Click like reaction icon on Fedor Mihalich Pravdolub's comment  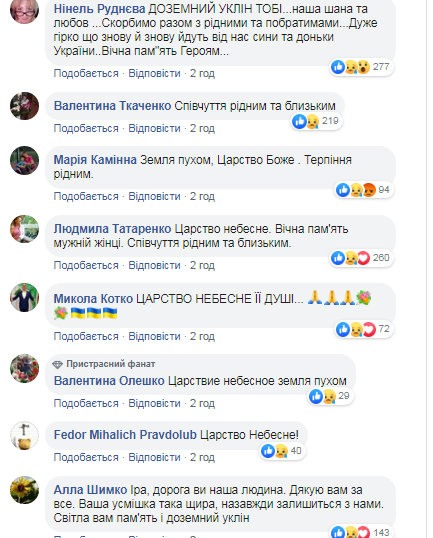268,451
